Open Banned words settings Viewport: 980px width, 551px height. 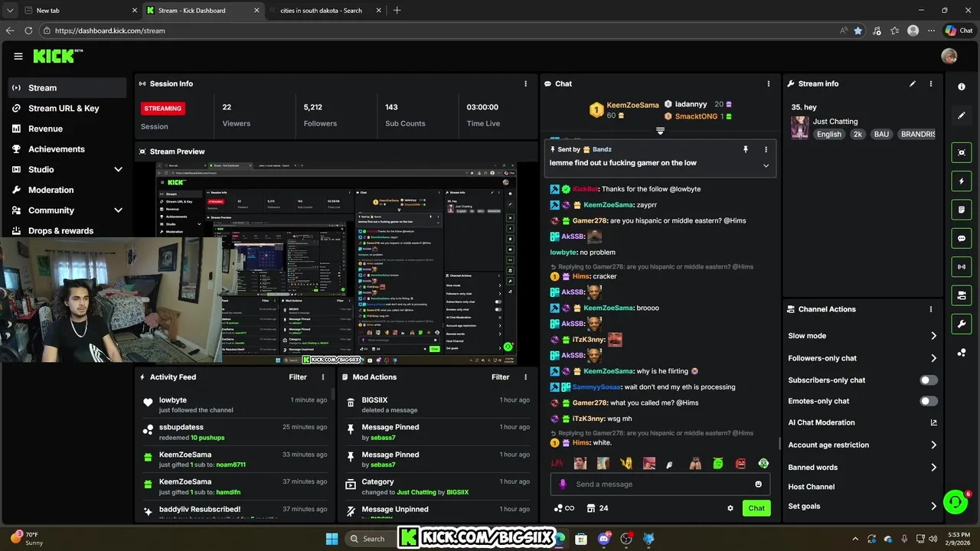pyautogui.click(x=862, y=468)
